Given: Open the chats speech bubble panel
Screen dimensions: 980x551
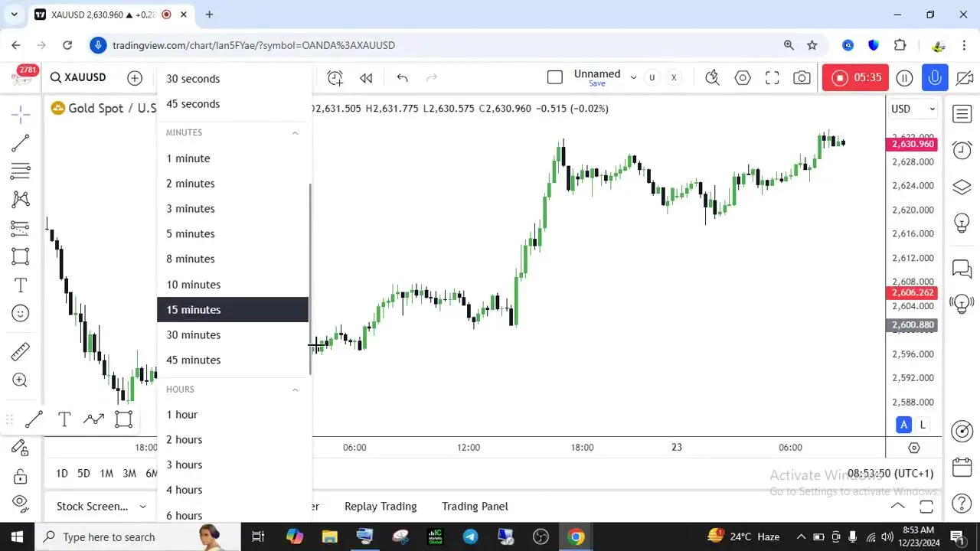Looking at the screenshot, I should click(x=962, y=269).
